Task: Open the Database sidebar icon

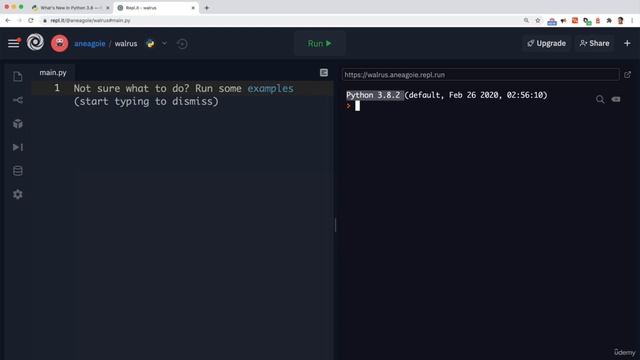Action: coord(18,171)
